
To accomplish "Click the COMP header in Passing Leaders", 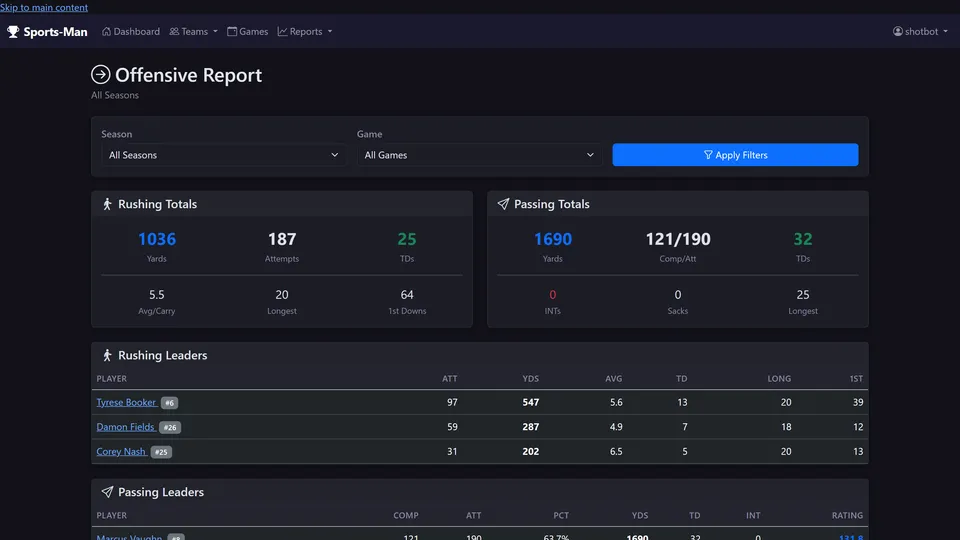I will [406, 516].
